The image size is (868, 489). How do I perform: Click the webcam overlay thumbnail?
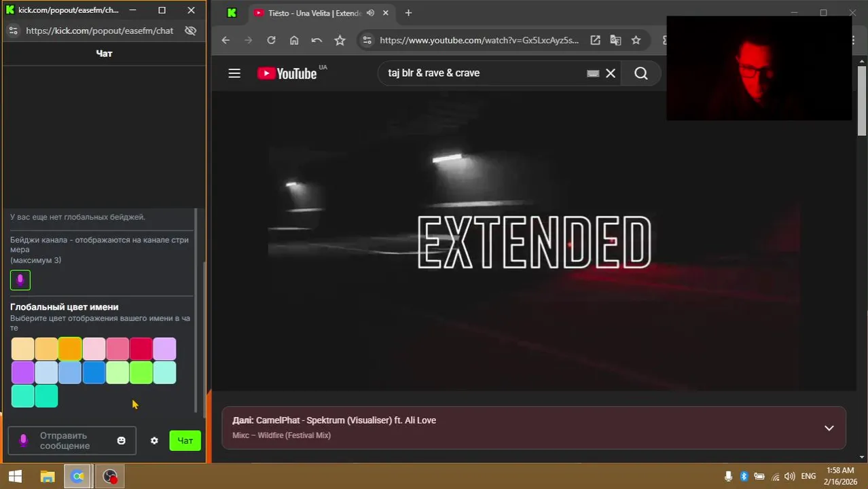point(759,69)
